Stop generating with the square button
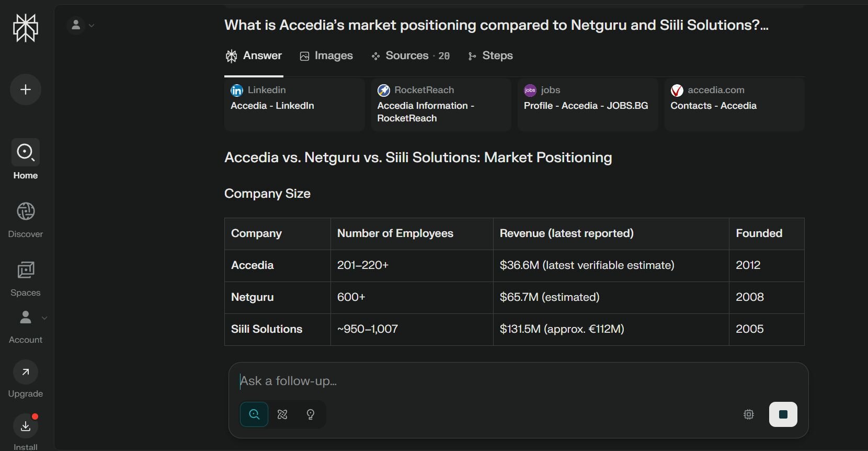The width and height of the screenshot is (868, 451). pyautogui.click(x=783, y=414)
